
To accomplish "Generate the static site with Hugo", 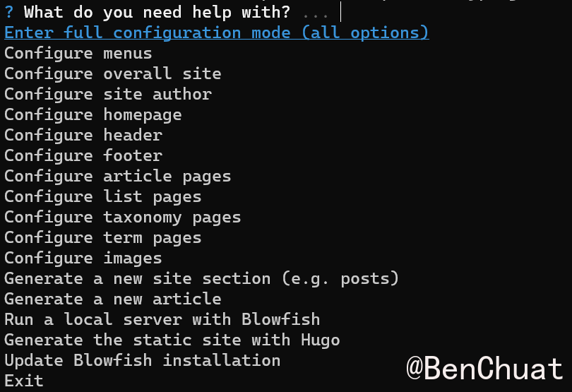I will pyautogui.click(x=172, y=340).
